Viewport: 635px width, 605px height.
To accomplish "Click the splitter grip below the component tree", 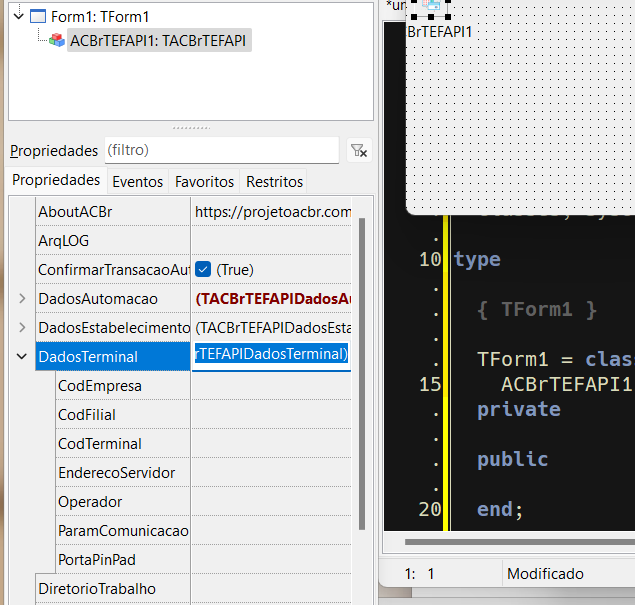I will click(x=191, y=128).
